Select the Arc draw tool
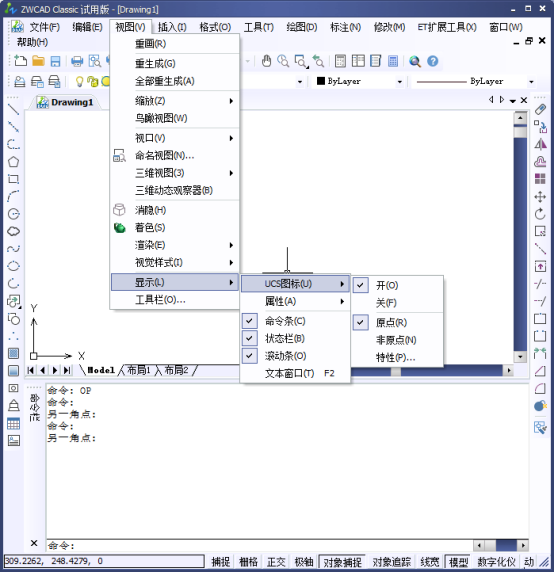Screen dimensions: 554x572 (13, 196)
